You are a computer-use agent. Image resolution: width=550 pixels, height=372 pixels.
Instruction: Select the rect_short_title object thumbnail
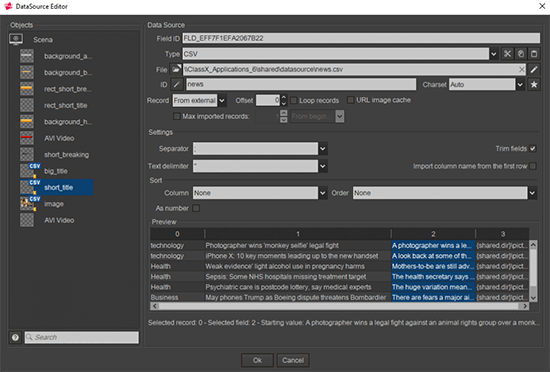[x=27, y=105]
